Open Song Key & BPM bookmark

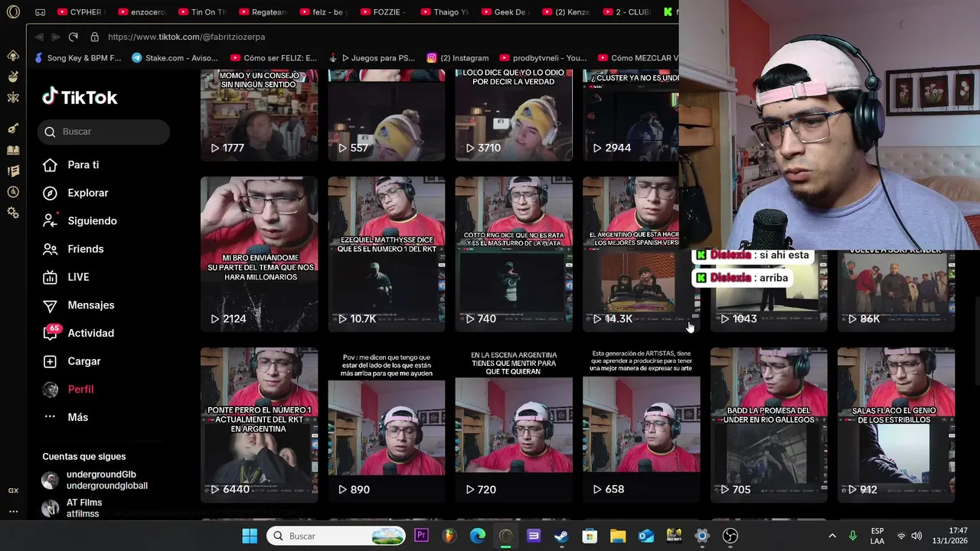tap(78, 57)
